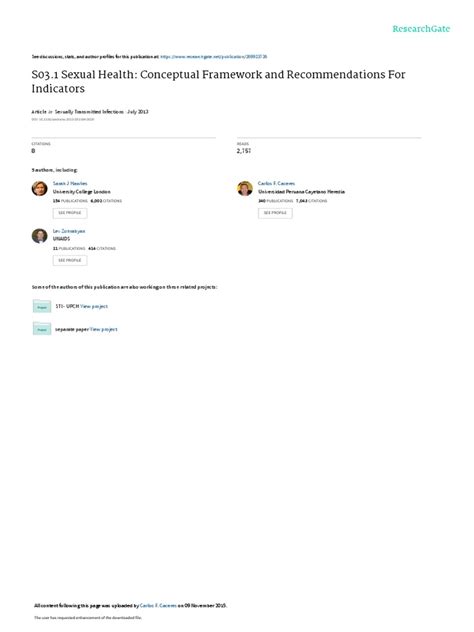Click the STI-UPCH project folder icon

pyautogui.click(x=42, y=306)
